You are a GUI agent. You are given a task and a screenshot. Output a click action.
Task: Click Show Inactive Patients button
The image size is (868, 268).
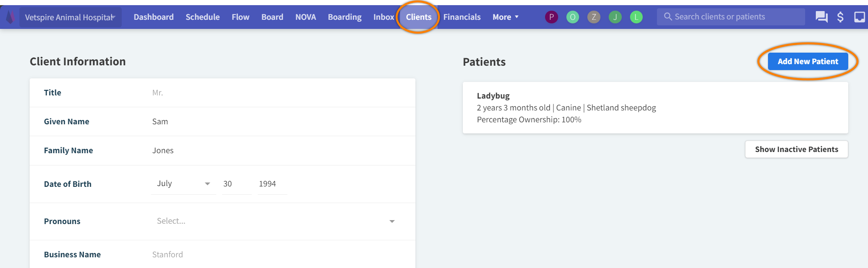[796, 149]
